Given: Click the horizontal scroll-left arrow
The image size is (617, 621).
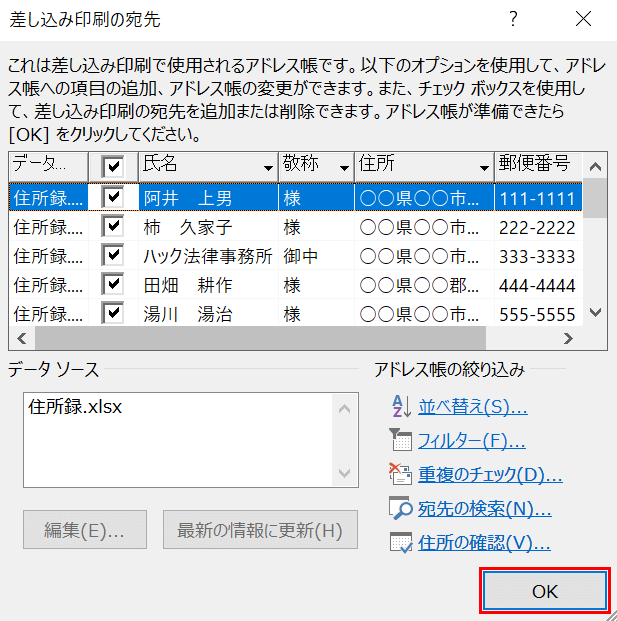Looking at the screenshot, I should tap(22, 338).
